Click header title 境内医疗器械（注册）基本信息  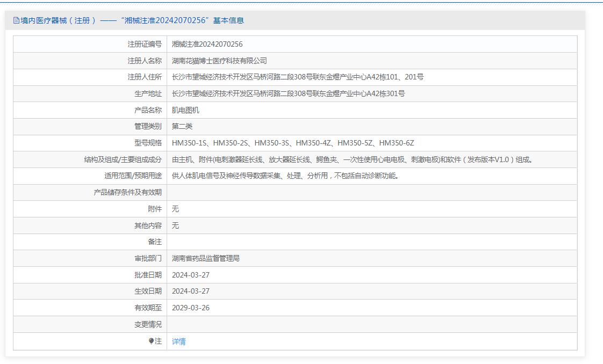pos(132,20)
